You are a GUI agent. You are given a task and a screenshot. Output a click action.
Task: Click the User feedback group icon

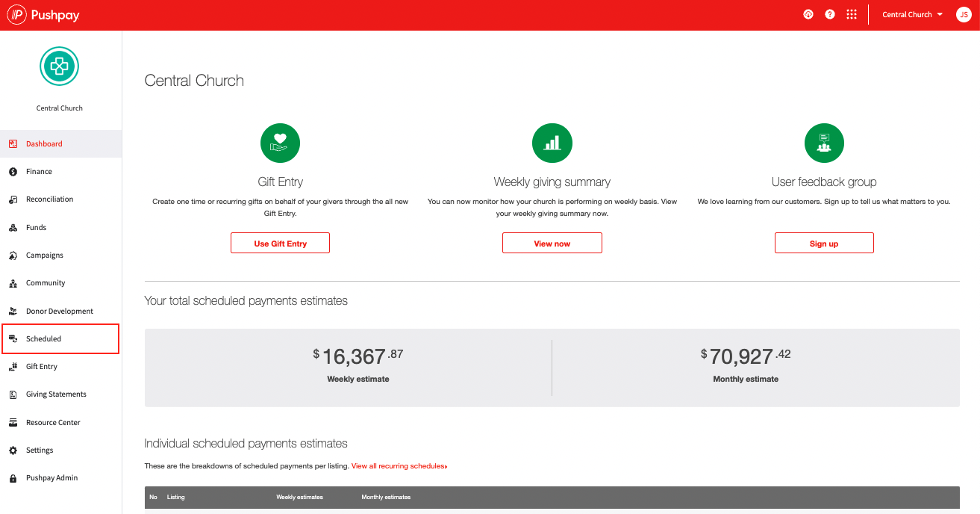[823, 143]
